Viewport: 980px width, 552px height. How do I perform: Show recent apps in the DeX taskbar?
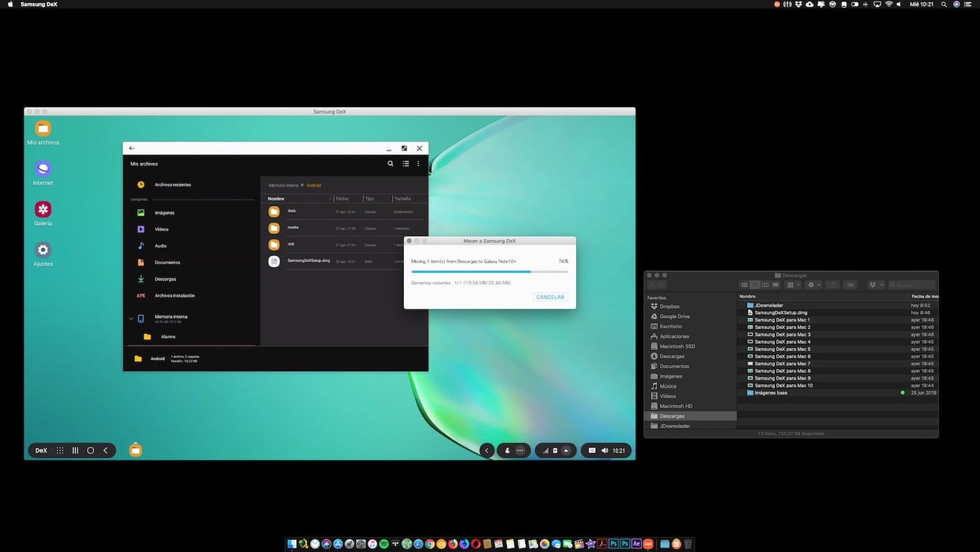coord(75,450)
